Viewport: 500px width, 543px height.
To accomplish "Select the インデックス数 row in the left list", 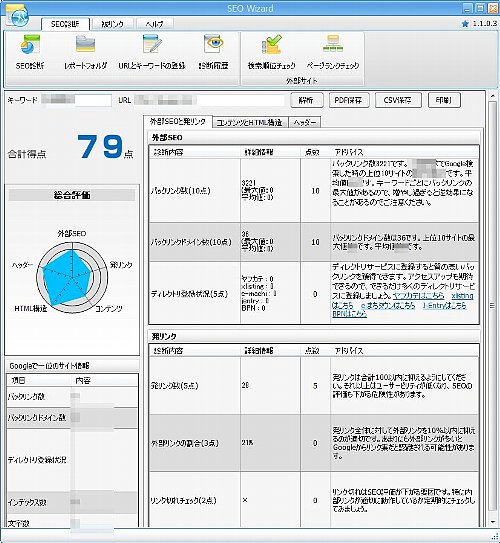I will coord(72,502).
